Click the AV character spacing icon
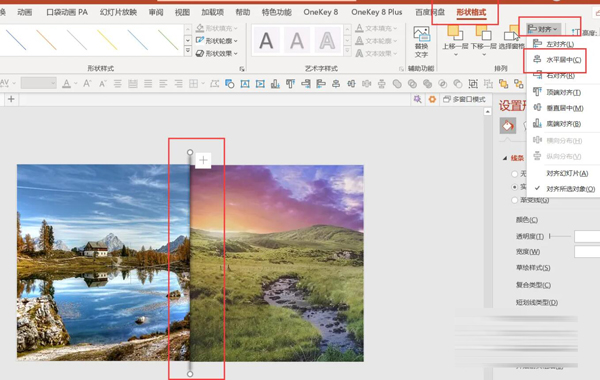Screen dimensions: 600x380 [x=5, y=83]
